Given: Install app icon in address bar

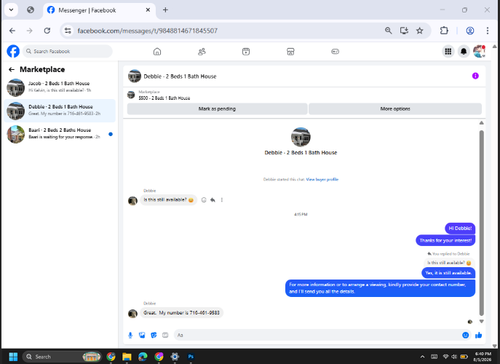Looking at the screenshot, I should tap(404, 31).
